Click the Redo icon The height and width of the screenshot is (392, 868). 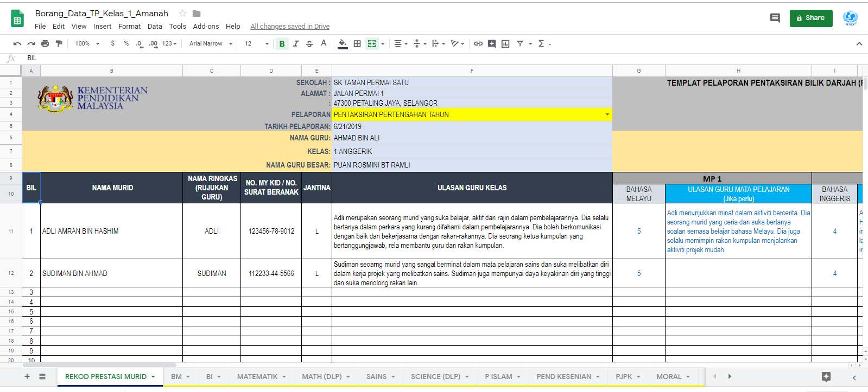31,43
